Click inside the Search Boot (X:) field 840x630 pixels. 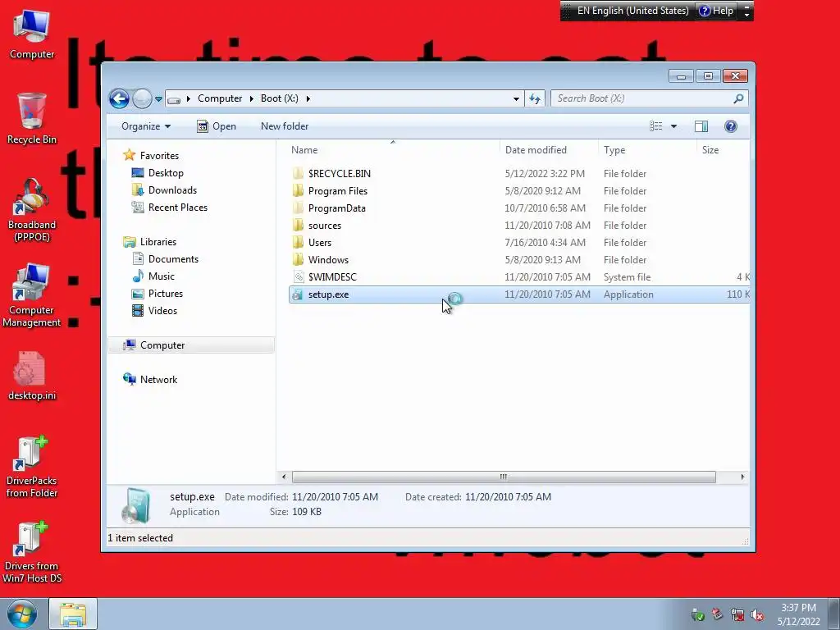point(643,98)
